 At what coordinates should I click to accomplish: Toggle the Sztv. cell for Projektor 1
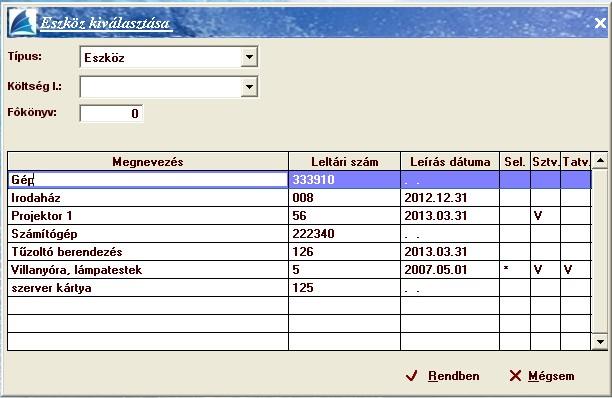(545, 216)
